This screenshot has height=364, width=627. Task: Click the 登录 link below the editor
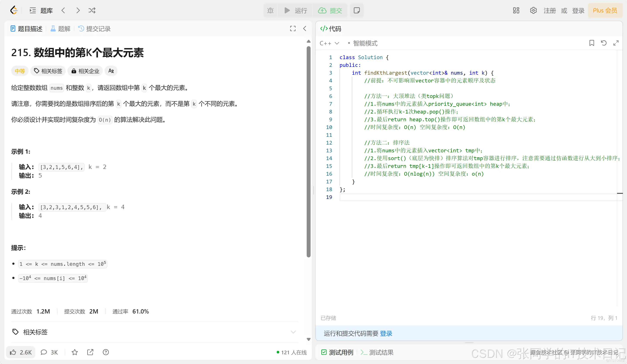(x=386, y=333)
